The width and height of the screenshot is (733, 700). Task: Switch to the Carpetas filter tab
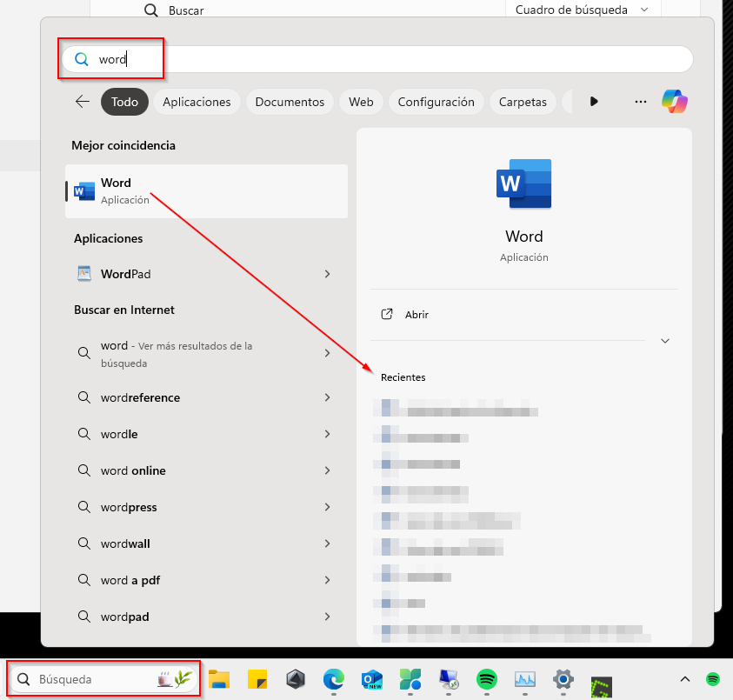523,102
